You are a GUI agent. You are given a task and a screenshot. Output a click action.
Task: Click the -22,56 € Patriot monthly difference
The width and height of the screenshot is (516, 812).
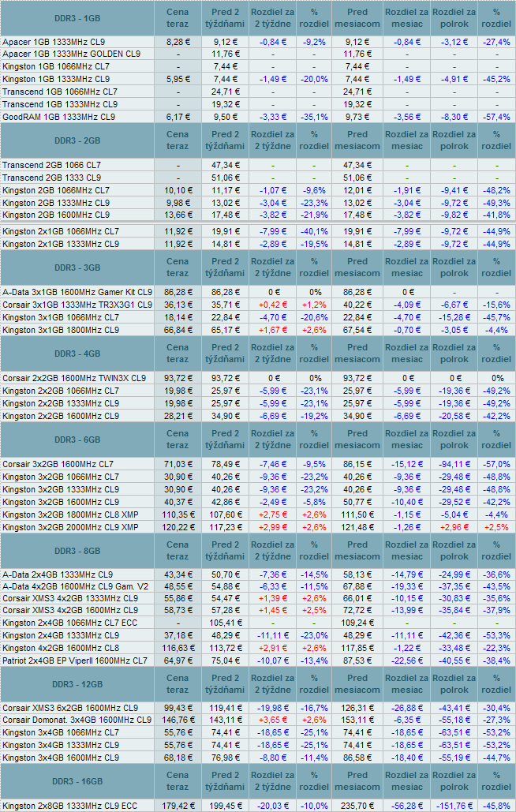click(407, 660)
